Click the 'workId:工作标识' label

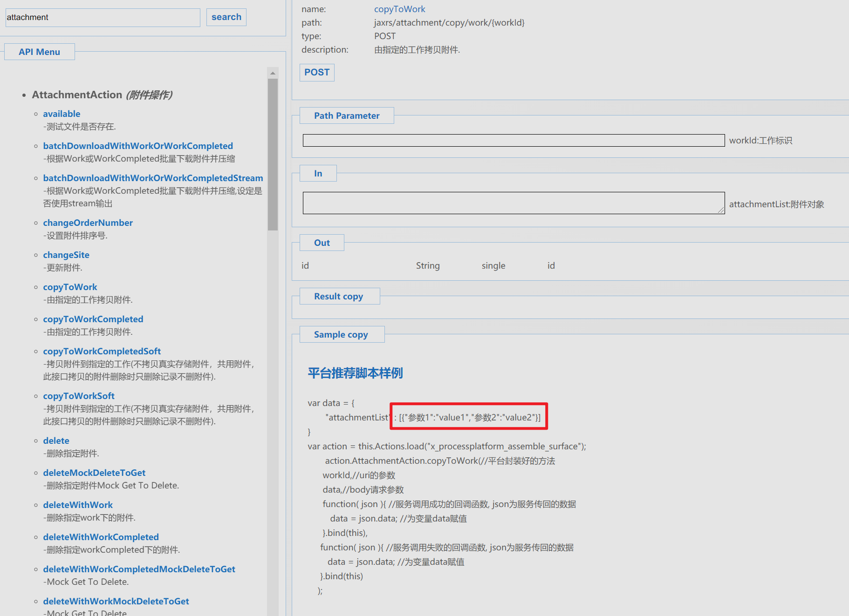[760, 140]
